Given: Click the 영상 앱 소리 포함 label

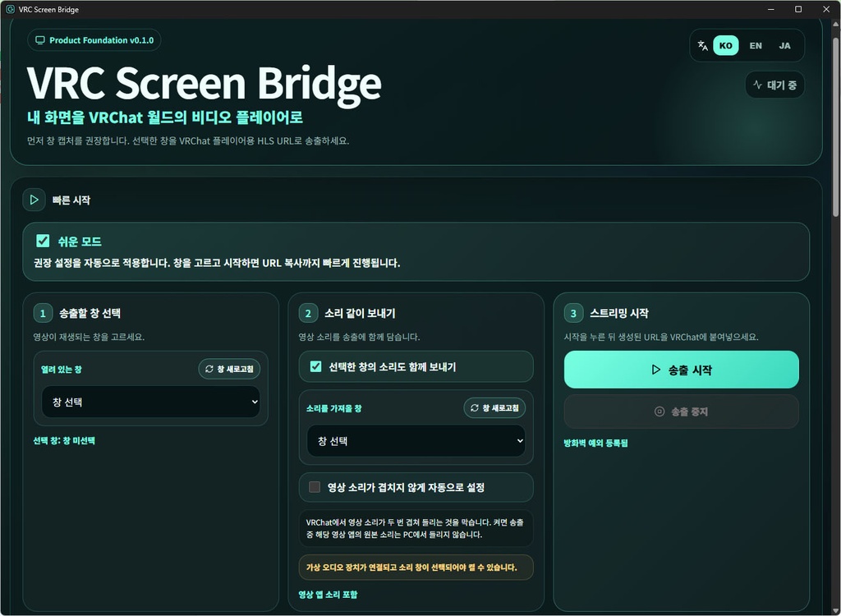Looking at the screenshot, I should [328, 595].
